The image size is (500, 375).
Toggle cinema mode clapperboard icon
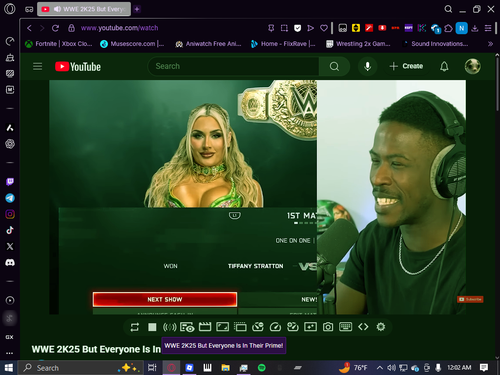point(205,327)
